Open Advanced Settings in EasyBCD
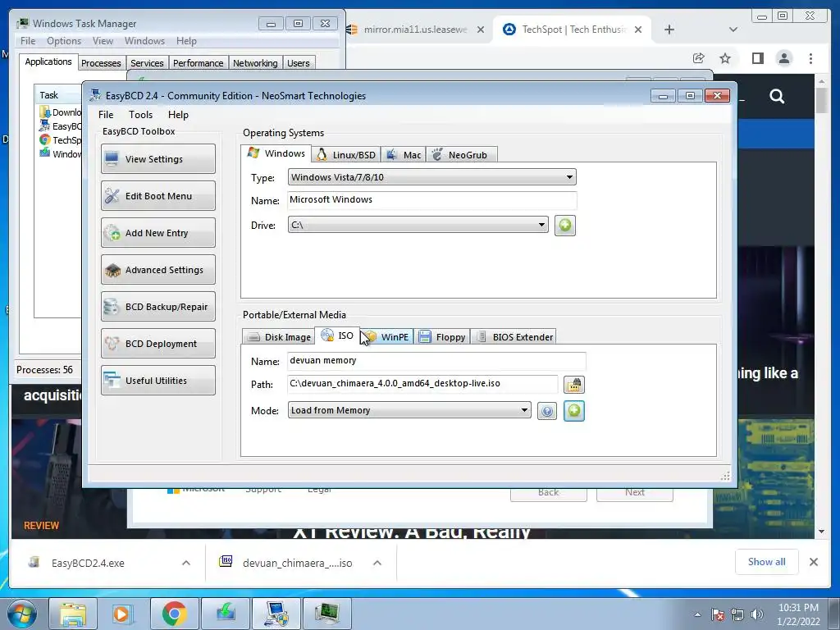Image resolution: width=840 pixels, height=630 pixels. pos(158,269)
